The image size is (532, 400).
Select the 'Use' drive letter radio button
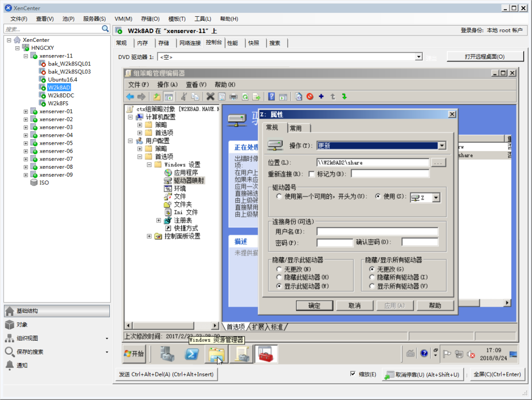pos(378,197)
